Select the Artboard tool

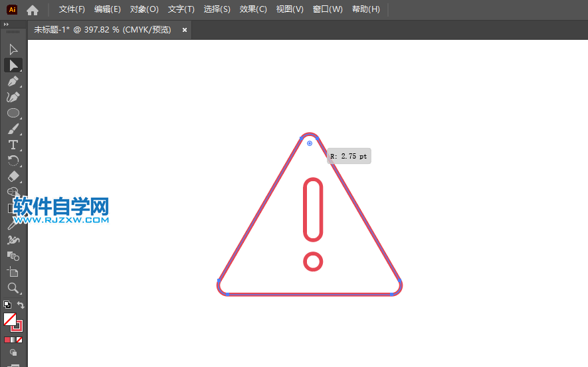point(13,272)
